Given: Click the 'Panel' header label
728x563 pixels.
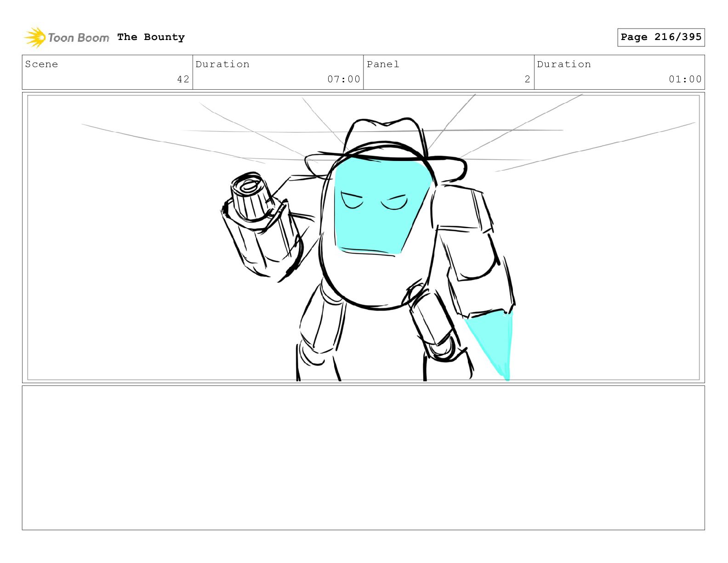Looking at the screenshot, I should 383,64.
